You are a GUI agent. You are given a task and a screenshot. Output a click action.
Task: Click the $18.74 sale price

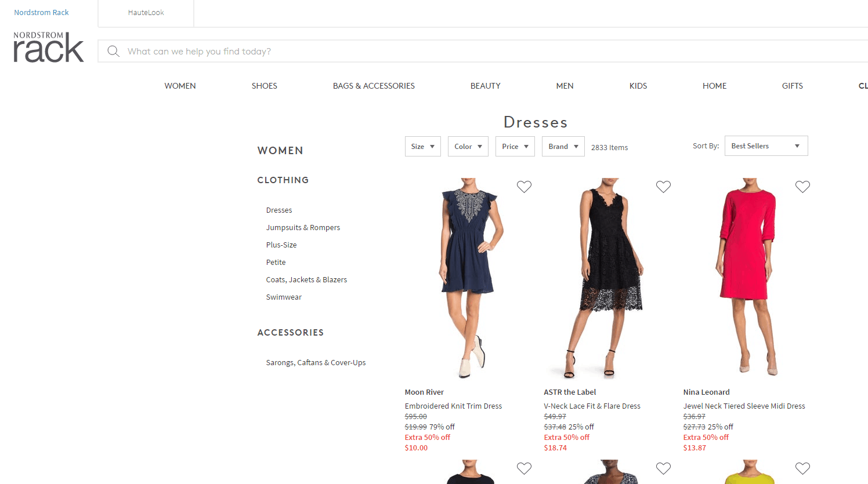[555, 448]
